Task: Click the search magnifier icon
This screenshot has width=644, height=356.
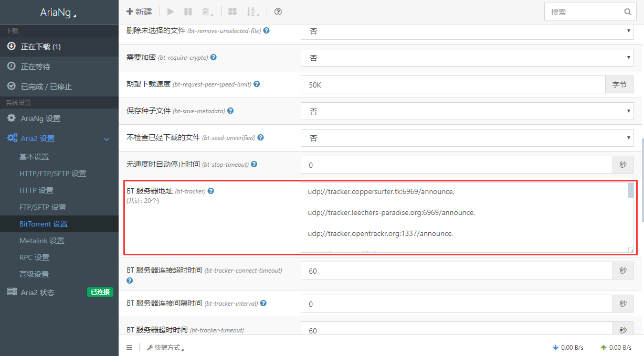Action: pos(628,11)
